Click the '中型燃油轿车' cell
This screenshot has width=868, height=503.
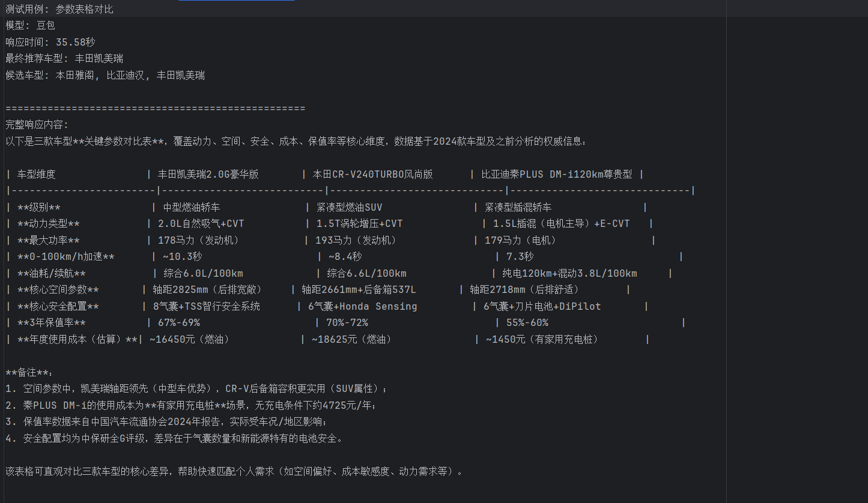(192, 207)
